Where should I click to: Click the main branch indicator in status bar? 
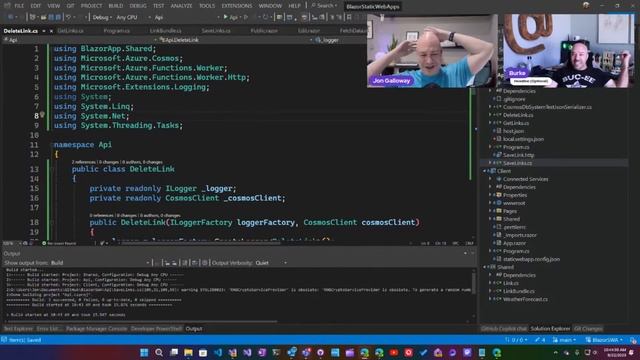click(564, 340)
